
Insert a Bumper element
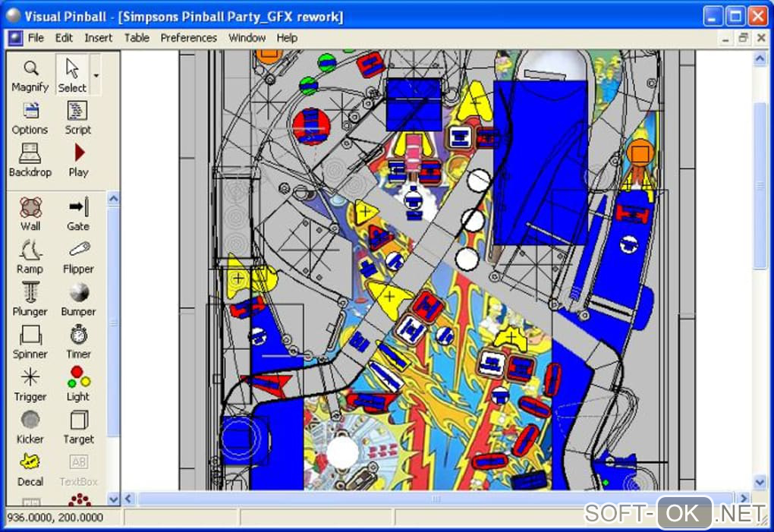point(78,300)
